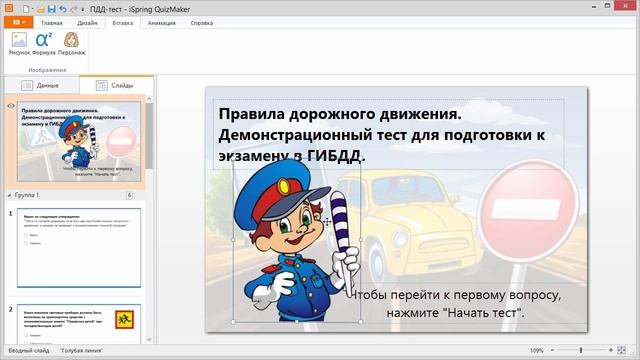Insert a picture with the Рисунок button
Image resolution: width=640 pixels, height=360 pixels.
click(19, 44)
